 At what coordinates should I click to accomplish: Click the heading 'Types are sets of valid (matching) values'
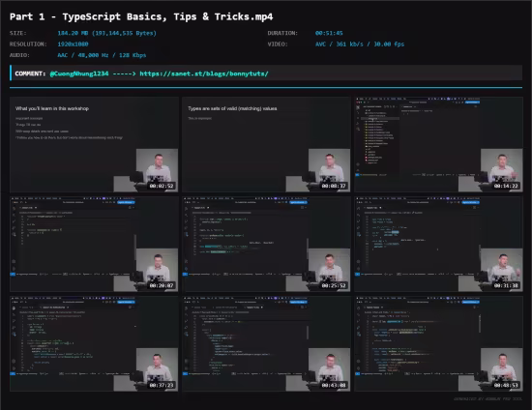(232, 108)
